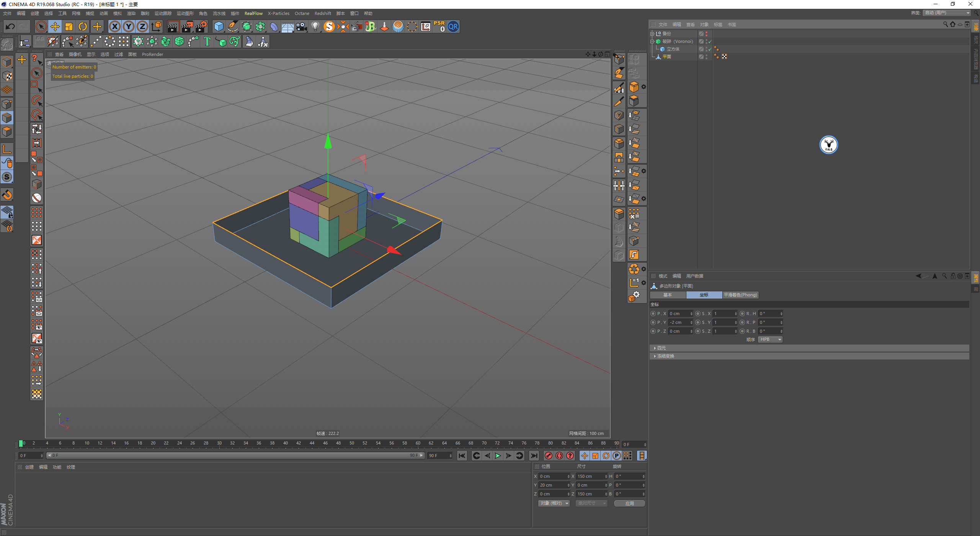The image size is (980, 536).
Task: Collapse the Voronoi fracture tree node
Action: 652,41
